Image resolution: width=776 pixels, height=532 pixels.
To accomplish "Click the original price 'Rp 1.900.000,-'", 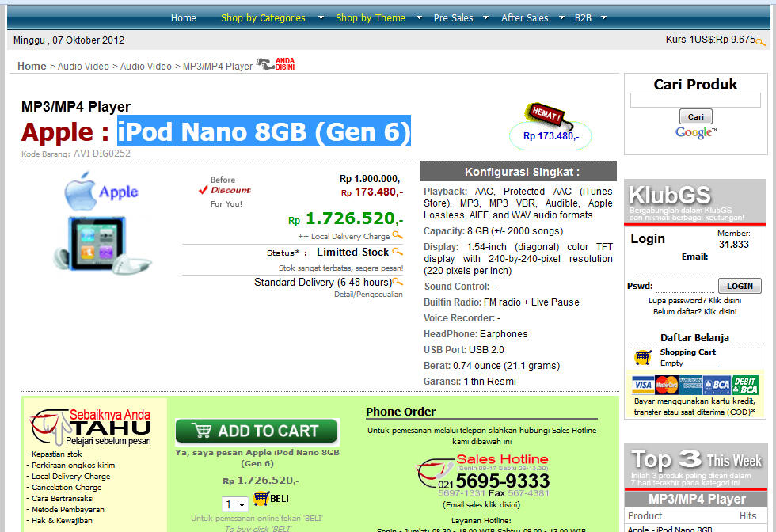I will [x=371, y=179].
